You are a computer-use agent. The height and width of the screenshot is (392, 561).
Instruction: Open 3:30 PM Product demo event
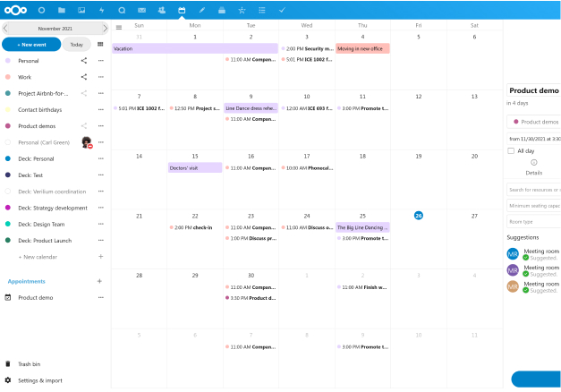251,298
